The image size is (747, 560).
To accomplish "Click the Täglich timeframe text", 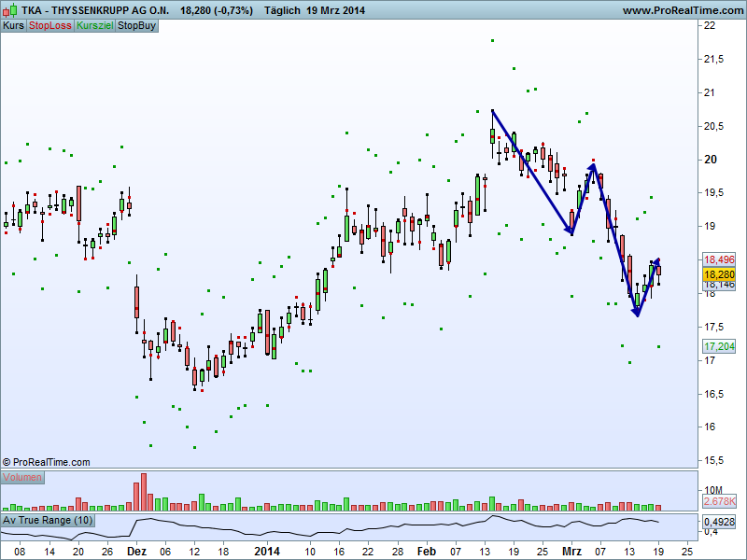I will tap(283, 10).
